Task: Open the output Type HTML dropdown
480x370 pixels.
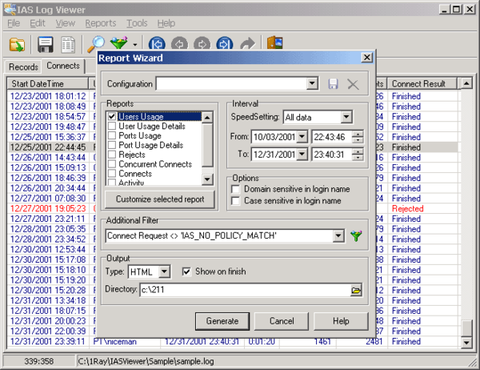Action: tap(164, 272)
